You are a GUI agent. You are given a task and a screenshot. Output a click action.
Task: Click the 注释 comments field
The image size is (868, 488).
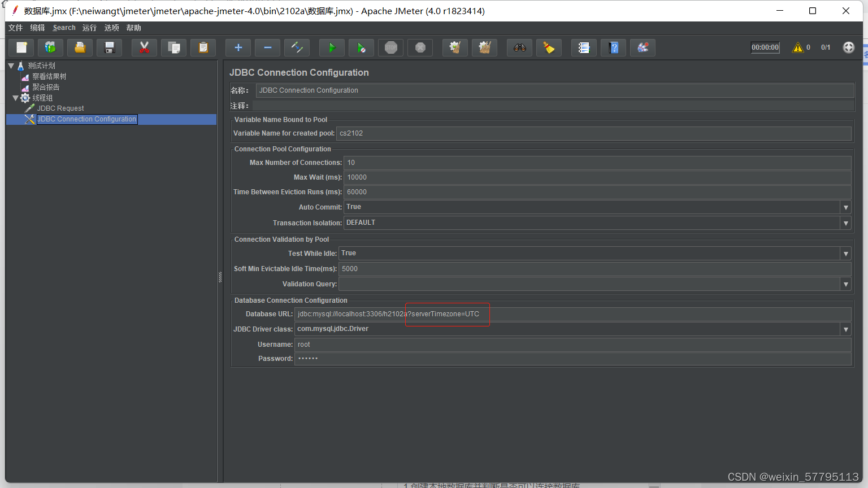553,106
